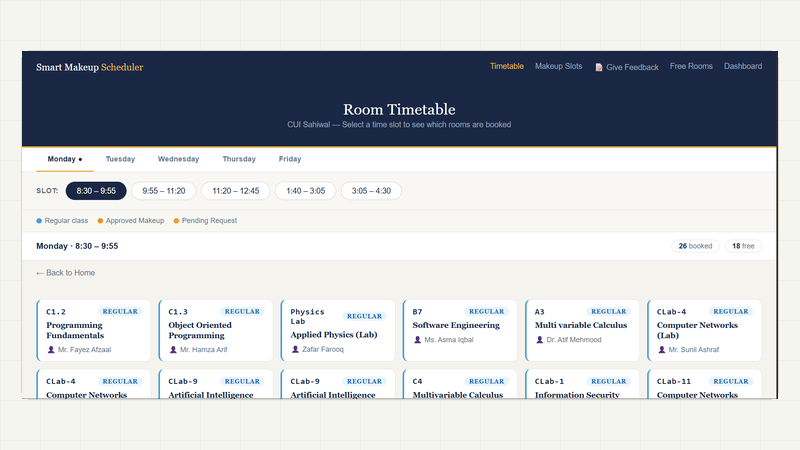This screenshot has height=450, width=800.
Task: Click the Back to Home link
Action: pos(65,273)
